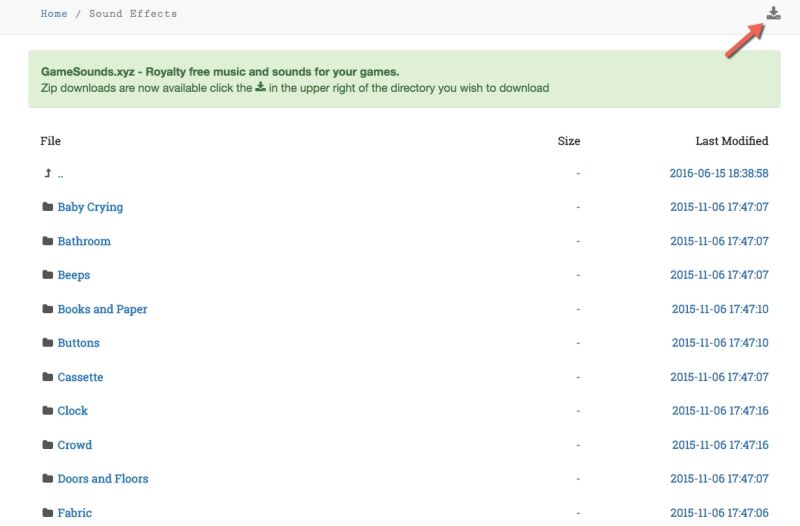Click the folder icon beside Crowd
Viewport: 800px width, 526px height.
pyautogui.click(x=47, y=444)
